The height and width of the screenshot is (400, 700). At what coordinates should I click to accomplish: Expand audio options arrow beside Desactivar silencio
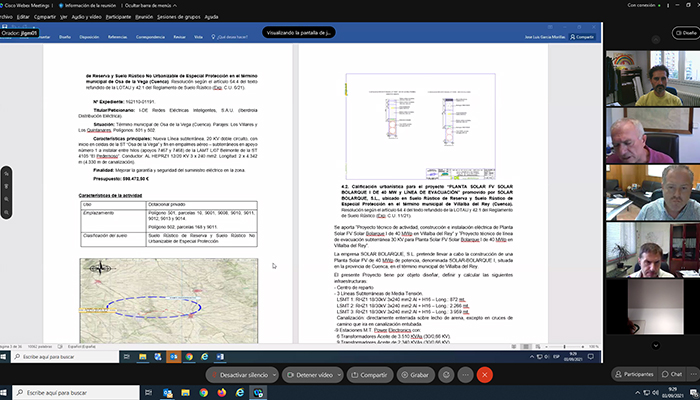[x=275, y=374]
